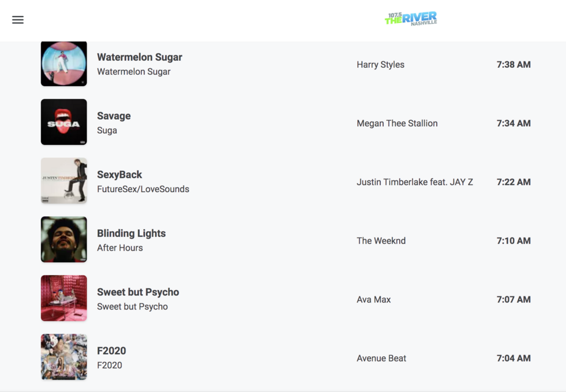Open the Sweet but Psycho song title
Viewport: 566px width, 392px height.
coord(138,292)
